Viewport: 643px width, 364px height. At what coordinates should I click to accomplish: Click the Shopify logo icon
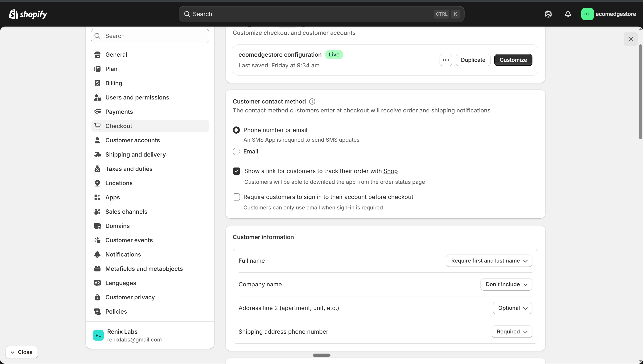(x=14, y=14)
